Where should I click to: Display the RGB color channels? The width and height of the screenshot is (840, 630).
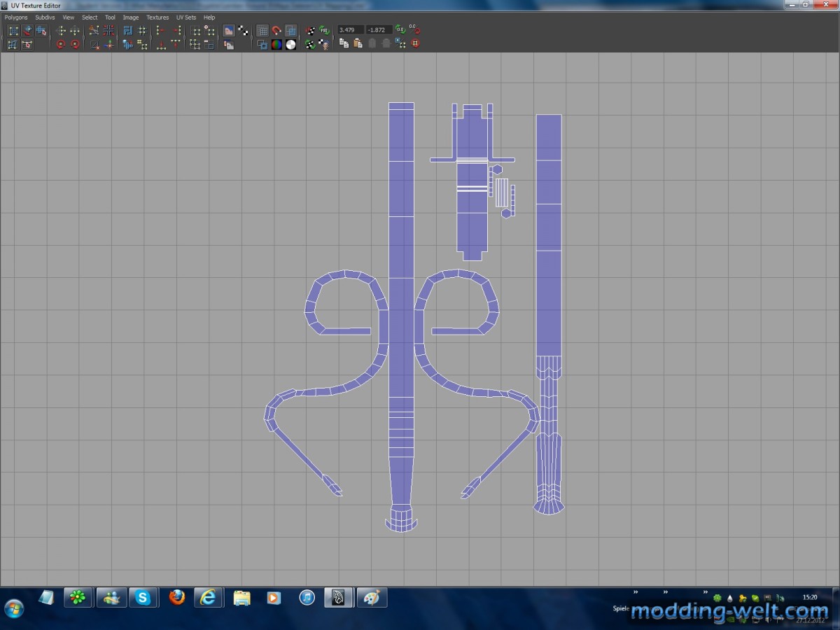pos(276,45)
